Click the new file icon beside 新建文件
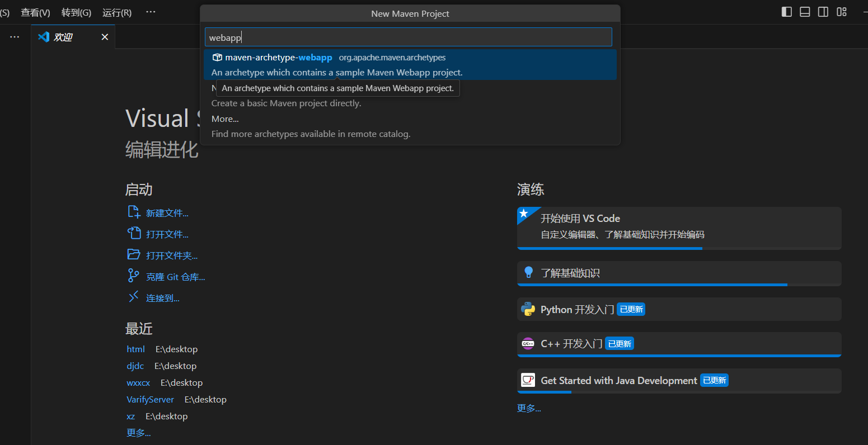The height and width of the screenshot is (445, 868). coord(134,212)
